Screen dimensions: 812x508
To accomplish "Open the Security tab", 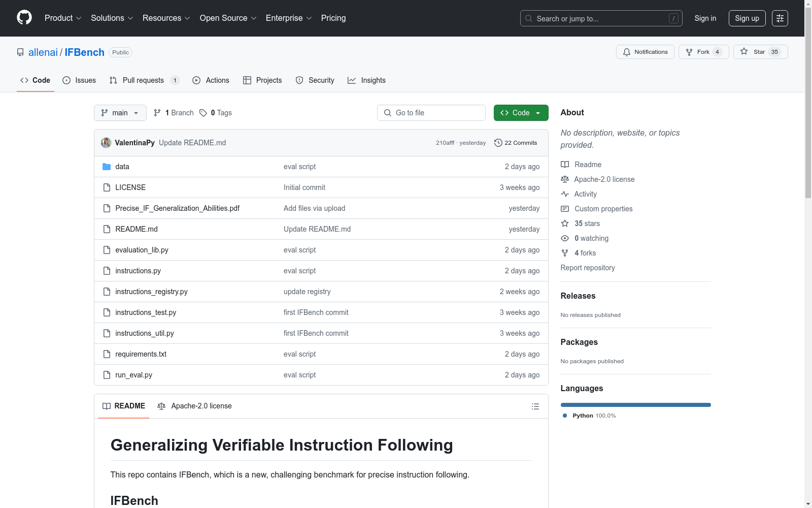I will [x=315, y=80].
